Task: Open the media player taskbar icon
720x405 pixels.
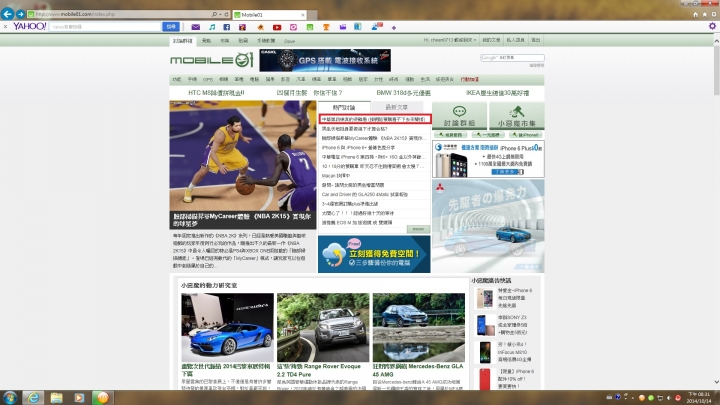Action: (x=79, y=397)
